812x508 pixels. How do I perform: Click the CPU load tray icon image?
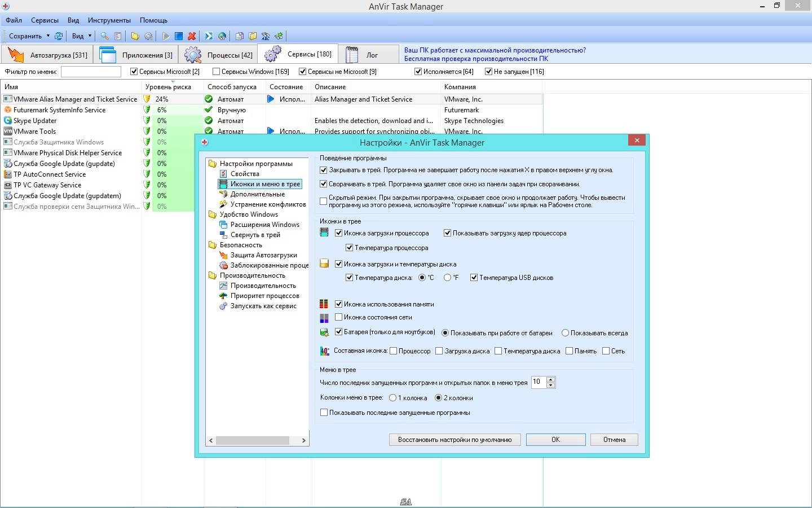click(x=324, y=233)
